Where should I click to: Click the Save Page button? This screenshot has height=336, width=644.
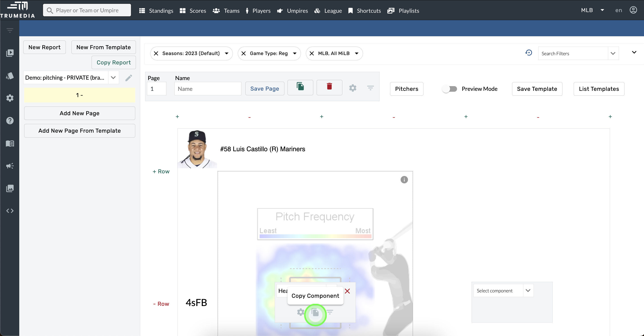(264, 88)
